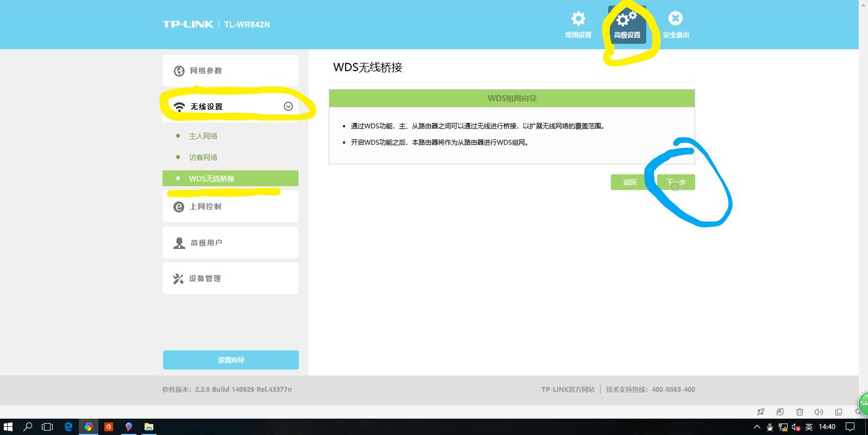
Task: Collapse 无线设置 using its chevron arrow
Action: pos(288,107)
